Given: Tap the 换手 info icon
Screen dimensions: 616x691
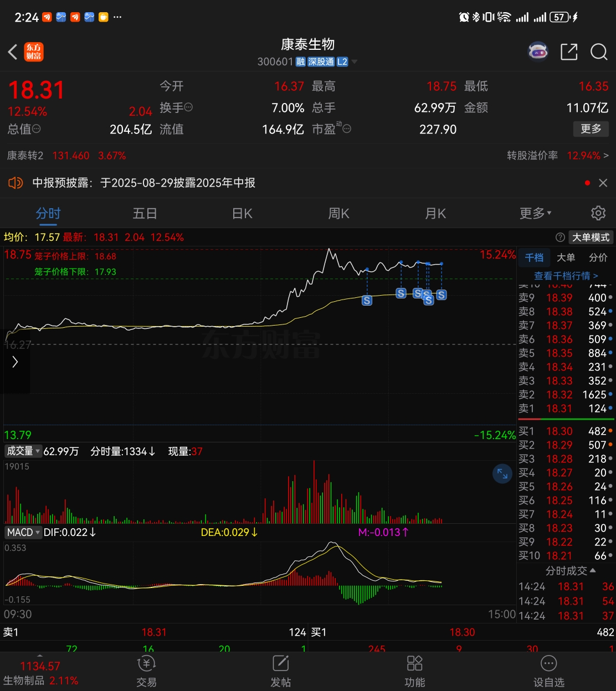Looking at the screenshot, I should click(188, 107).
